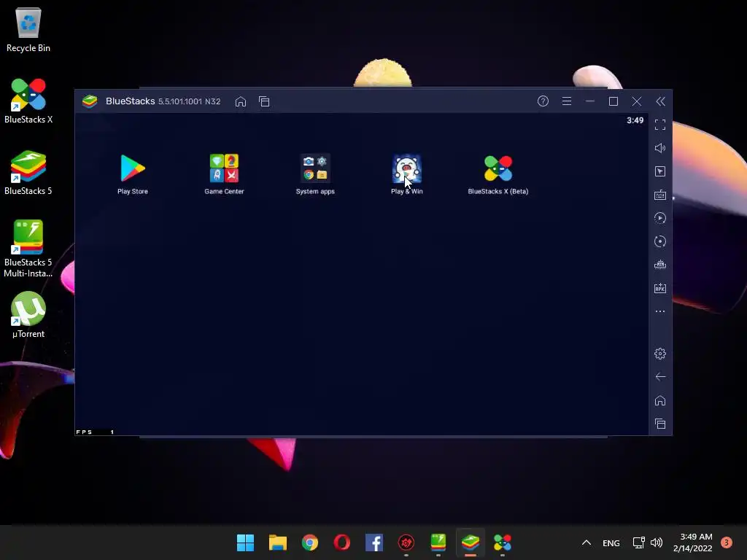
Task: Switch to BlueStacks 5 taskbar icon
Action: [471, 542]
